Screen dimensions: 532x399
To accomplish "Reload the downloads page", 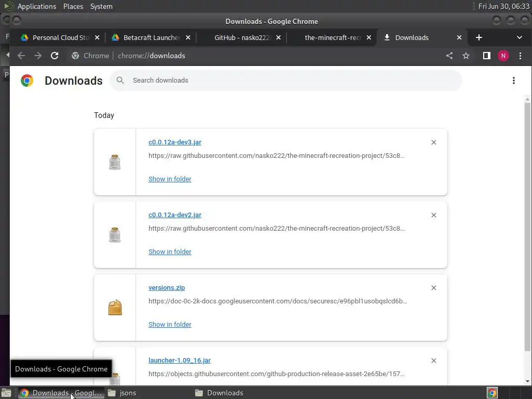I will [x=54, y=56].
